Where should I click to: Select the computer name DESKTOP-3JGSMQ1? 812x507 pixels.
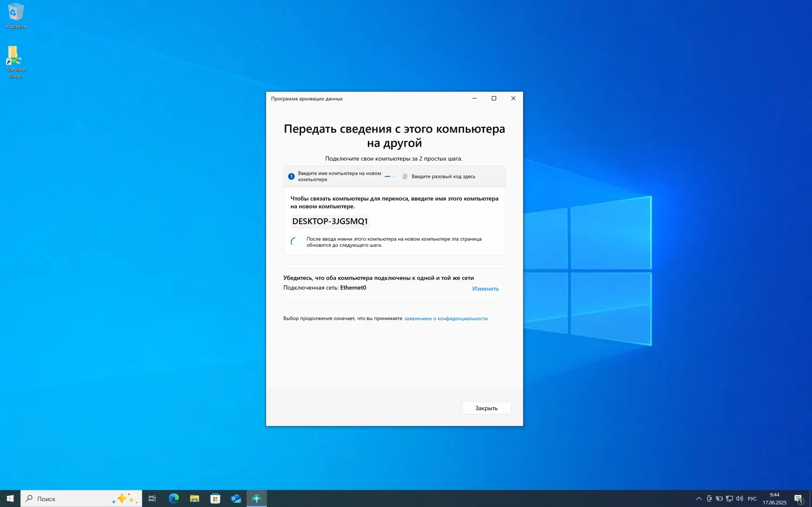coord(330,221)
